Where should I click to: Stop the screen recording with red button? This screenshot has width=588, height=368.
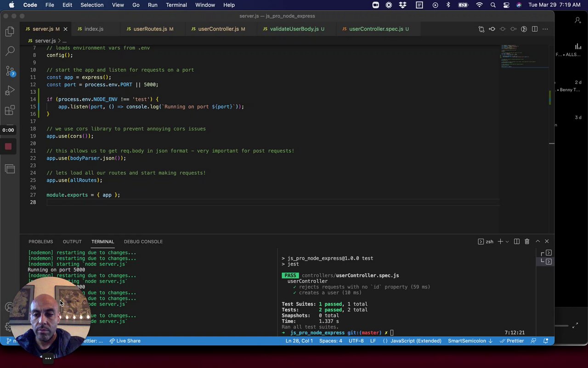click(8, 146)
